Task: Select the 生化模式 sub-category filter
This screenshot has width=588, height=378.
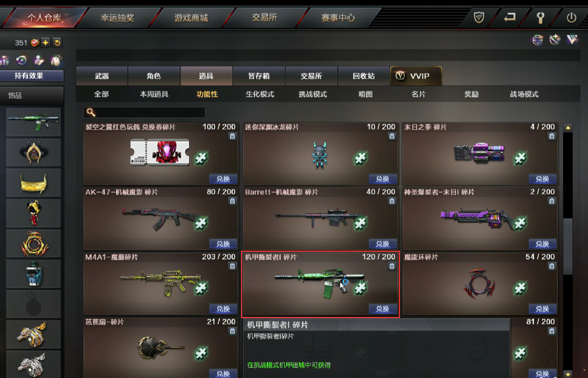Action: 260,94
